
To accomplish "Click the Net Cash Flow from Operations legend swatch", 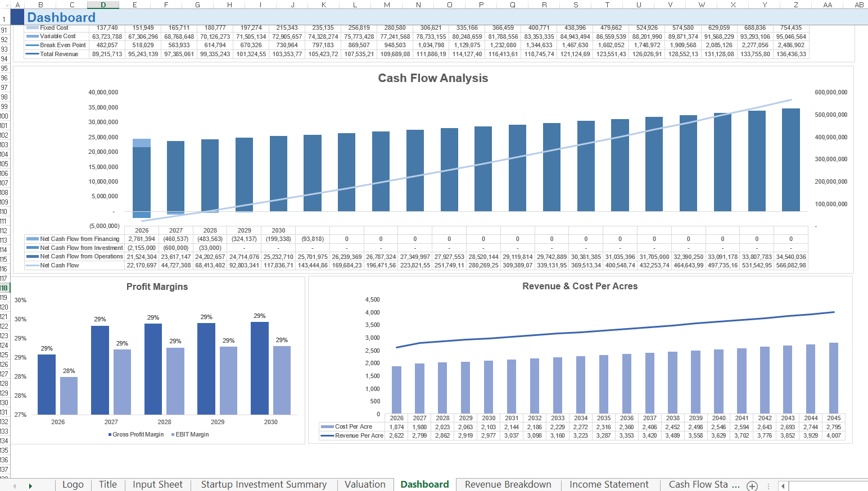I will click(32, 257).
